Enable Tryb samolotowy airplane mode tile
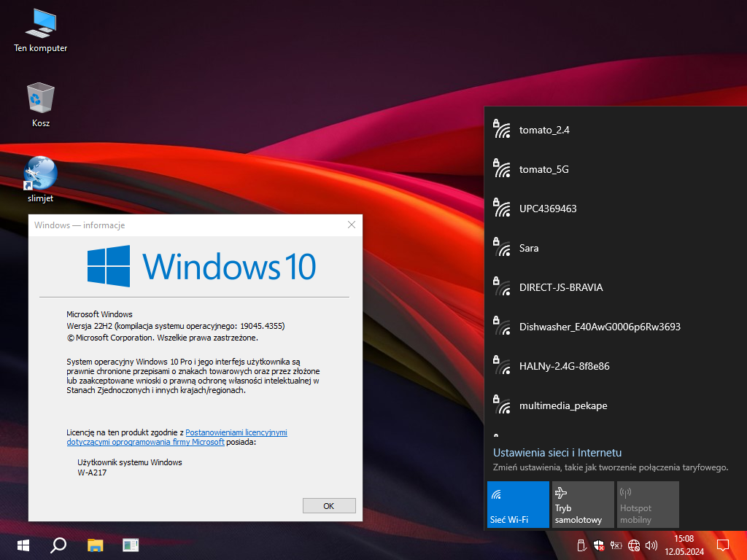This screenshot has height=560, width=747. pyautogui.click(x=583, y=505)
